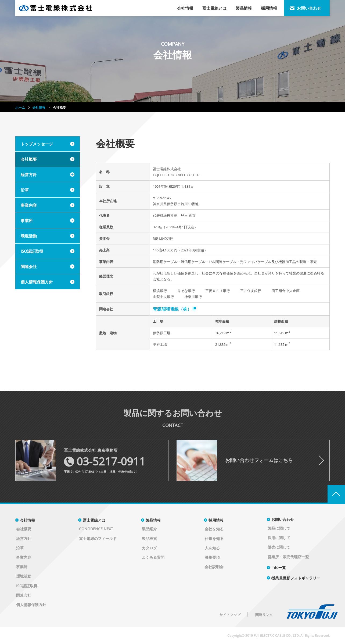Click the envelope icon in contact button

(292, 8)
